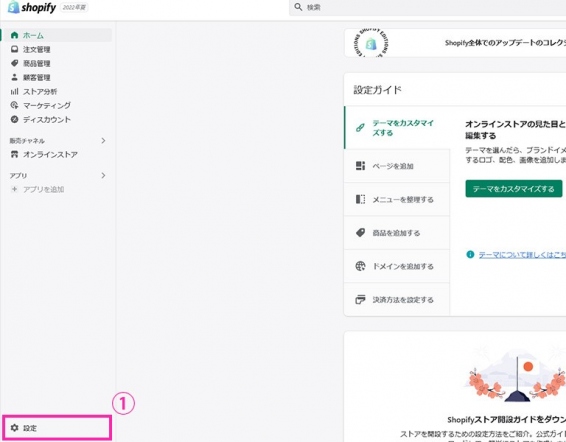The width and height of the screenshot is (566, 442).
Task: Click the payment method card icon
Action: click(360, 299)
